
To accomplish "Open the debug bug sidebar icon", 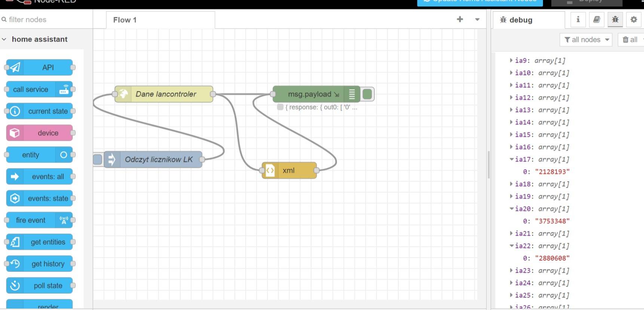I will (x=615, y=19).
